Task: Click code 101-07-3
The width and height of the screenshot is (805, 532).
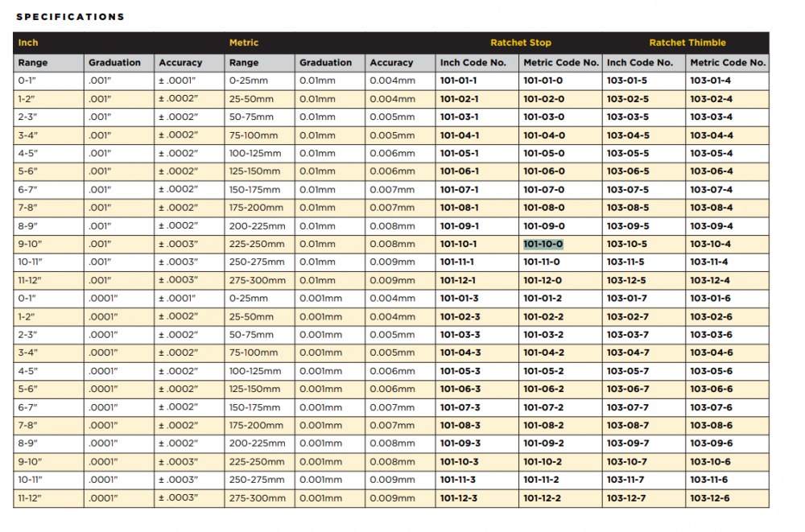Action: (460, 408)
